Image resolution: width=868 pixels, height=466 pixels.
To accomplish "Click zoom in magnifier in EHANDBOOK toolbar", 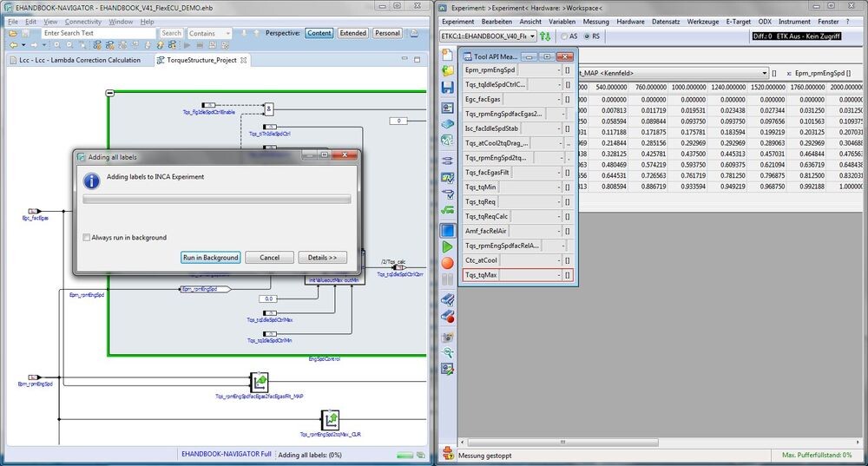I will pyautogui.click(x=57, y=45).
